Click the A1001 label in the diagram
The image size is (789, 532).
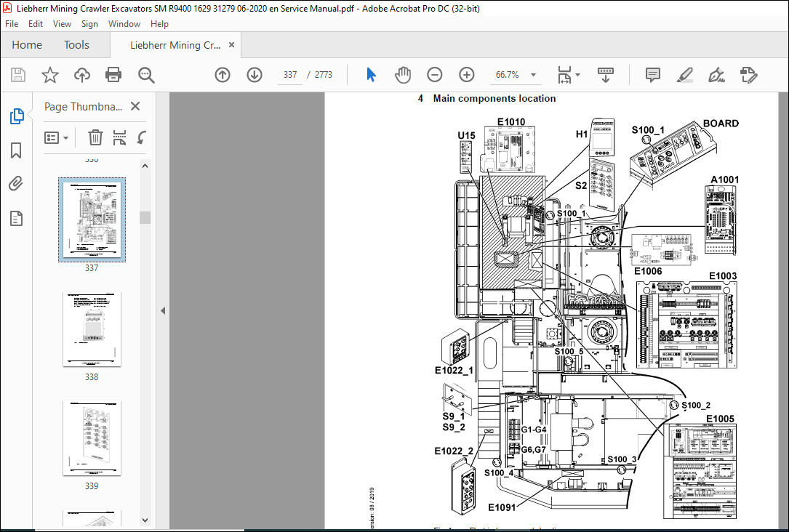(724, 180)
